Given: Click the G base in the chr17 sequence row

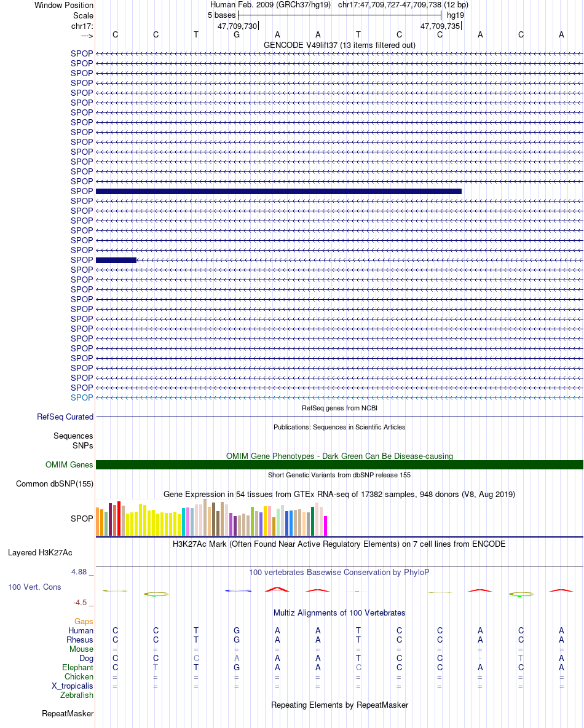Looking at the screenshot, I should pos(237,34).
